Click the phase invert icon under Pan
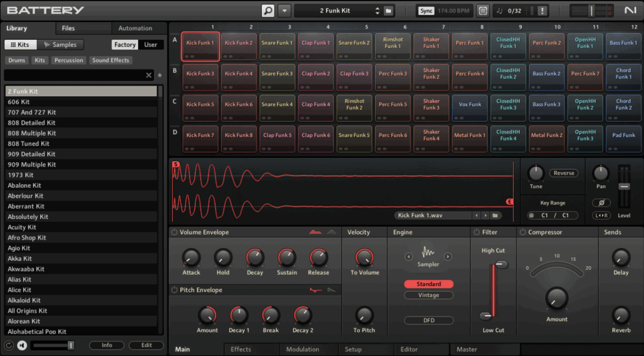 pos(601,202)
